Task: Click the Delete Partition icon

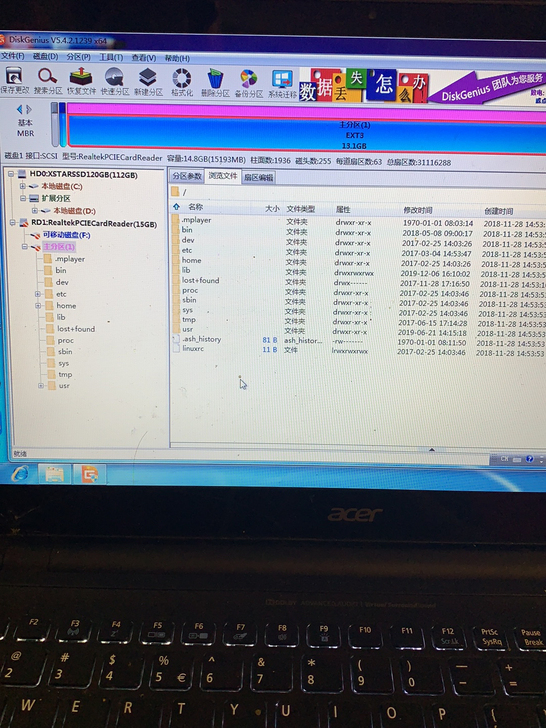Action: pos(215,83)
